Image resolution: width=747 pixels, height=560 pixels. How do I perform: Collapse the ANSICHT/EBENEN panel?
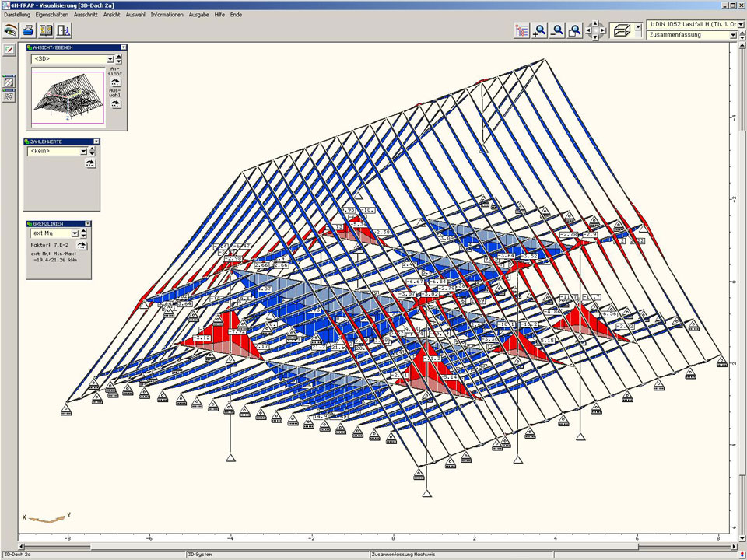click(x=122, y=47)
